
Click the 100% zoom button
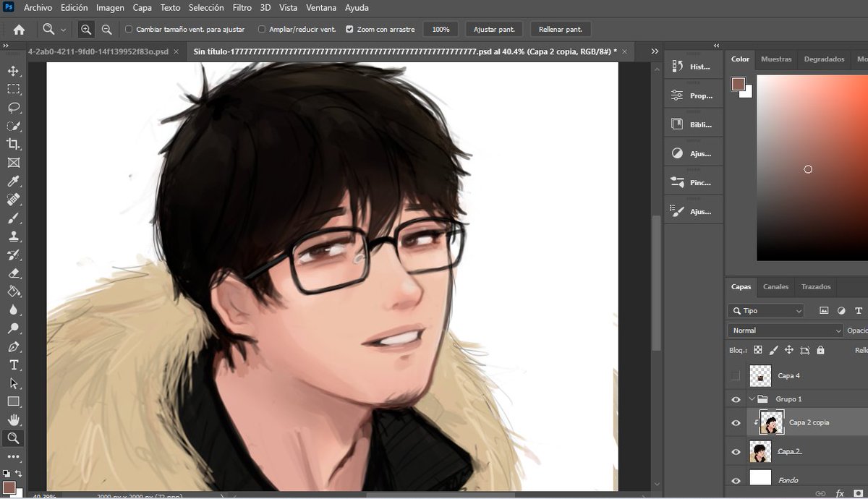click(441, 30)
